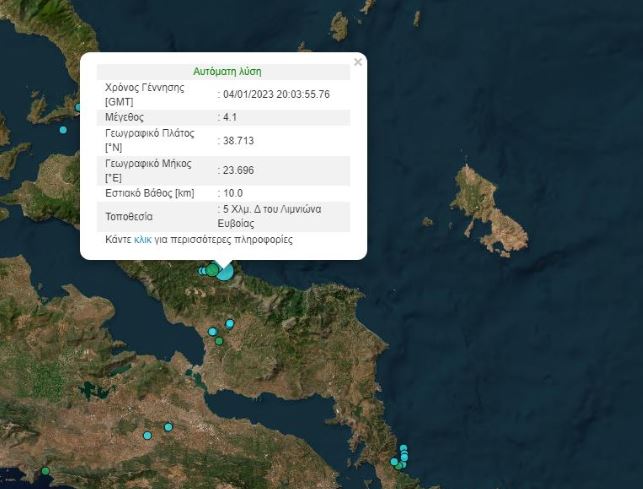This screenshot has height=489, width=643.
Task: Click the green marker in the southeastern cluster
Action: coord(398,464)
